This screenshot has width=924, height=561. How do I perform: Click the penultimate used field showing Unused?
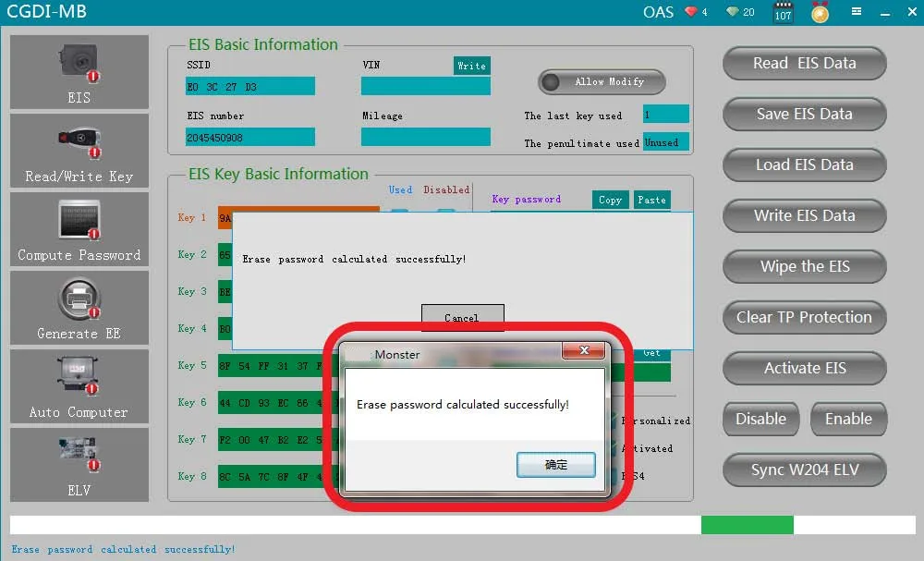(x=666, y=142)
